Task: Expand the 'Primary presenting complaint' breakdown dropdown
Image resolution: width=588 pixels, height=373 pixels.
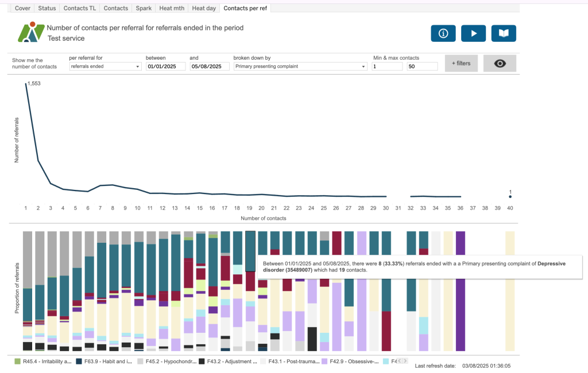Action: pos(300,67)
